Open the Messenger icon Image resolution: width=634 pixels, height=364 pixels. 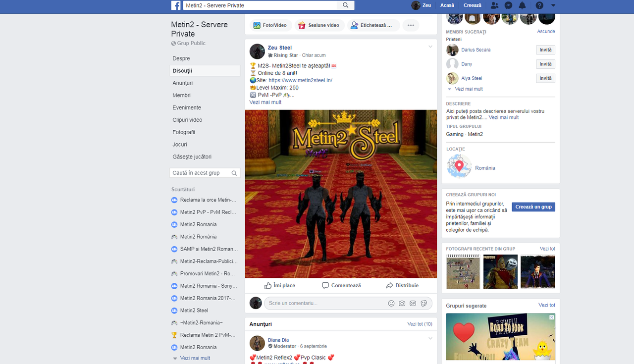pos(508,5)
